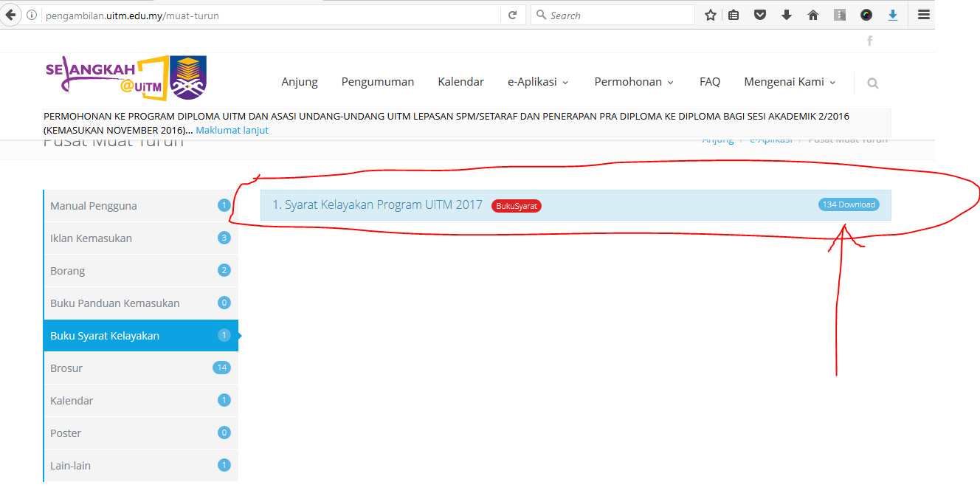980x499 pixels.
Task: Reload the page with the refresh icon
Action: [512, 15]
